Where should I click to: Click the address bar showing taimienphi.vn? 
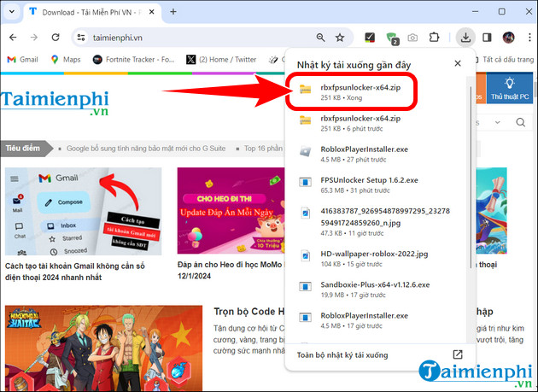pyautogui.click(x=196, y=38)
